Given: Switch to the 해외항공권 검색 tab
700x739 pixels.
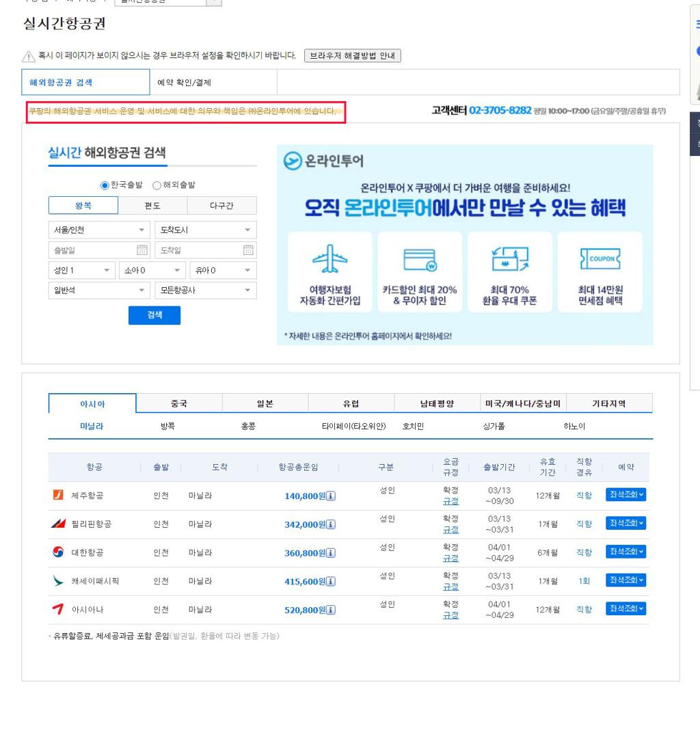Looking at the screenshot, I should click(x=86, y=83).
